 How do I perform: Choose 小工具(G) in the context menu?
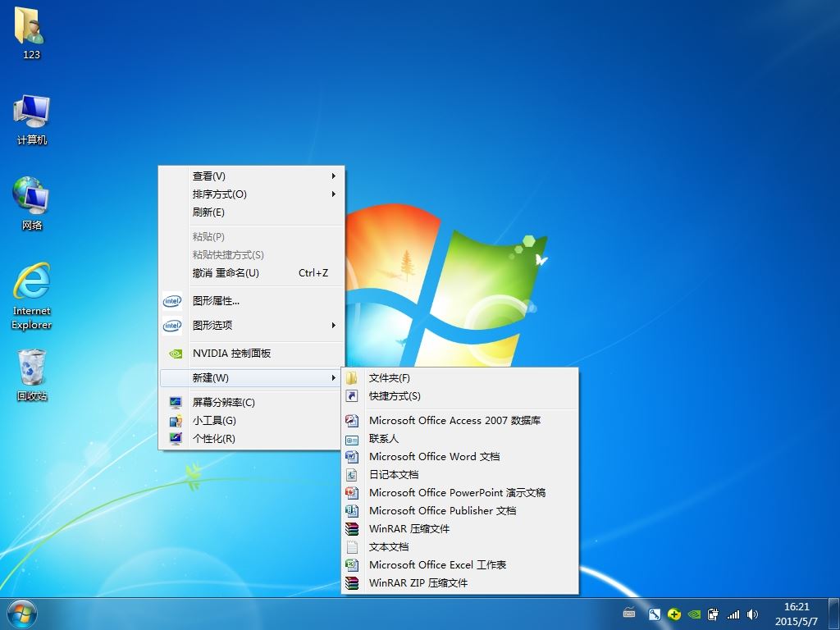coord(251,421)
